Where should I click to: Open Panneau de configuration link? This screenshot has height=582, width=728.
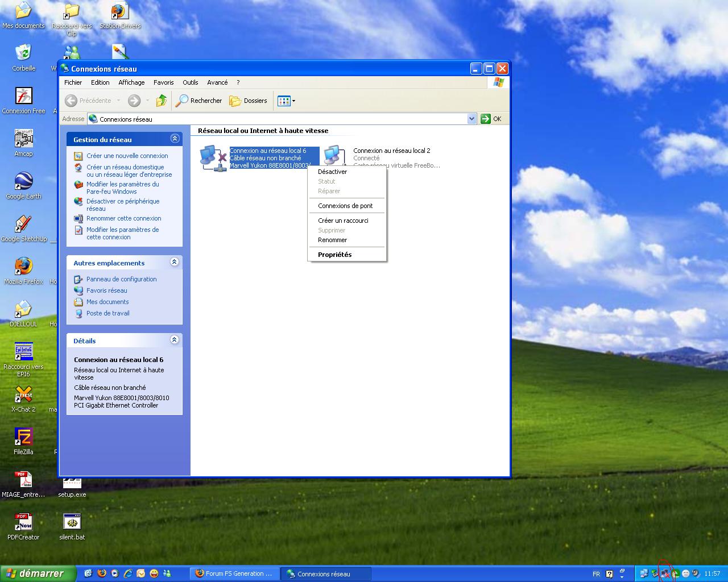(121, 279)
